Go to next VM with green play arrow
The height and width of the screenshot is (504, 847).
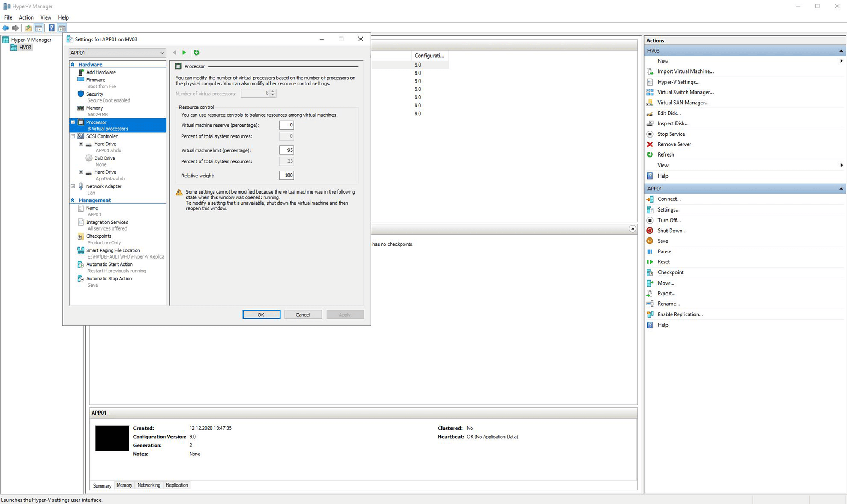(184, 52)
